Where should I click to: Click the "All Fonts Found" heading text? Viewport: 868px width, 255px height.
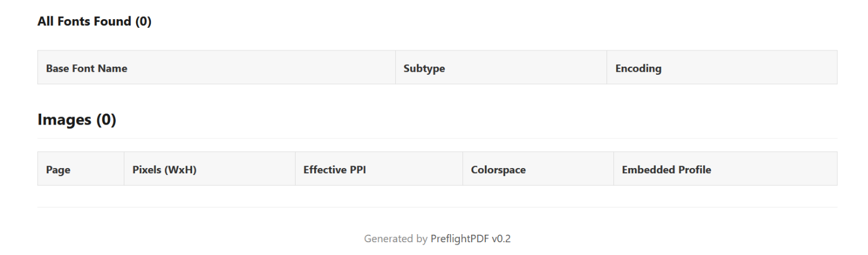(x=84, y=22)
